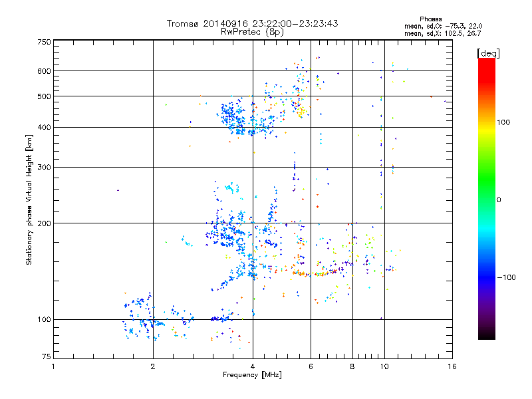Click the x-axis tick label '4'
Image resolution: width=532 pixels, height=399 pixels.
[253, 366]
